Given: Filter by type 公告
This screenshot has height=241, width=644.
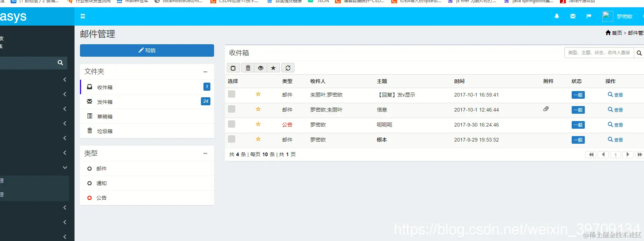Looking at the screenshot, I should click(x=147, y=198).
